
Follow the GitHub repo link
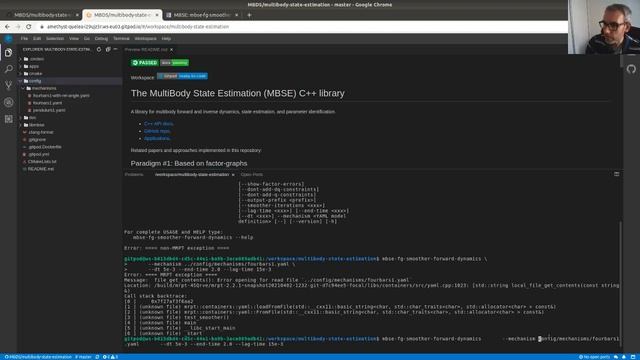158,131
